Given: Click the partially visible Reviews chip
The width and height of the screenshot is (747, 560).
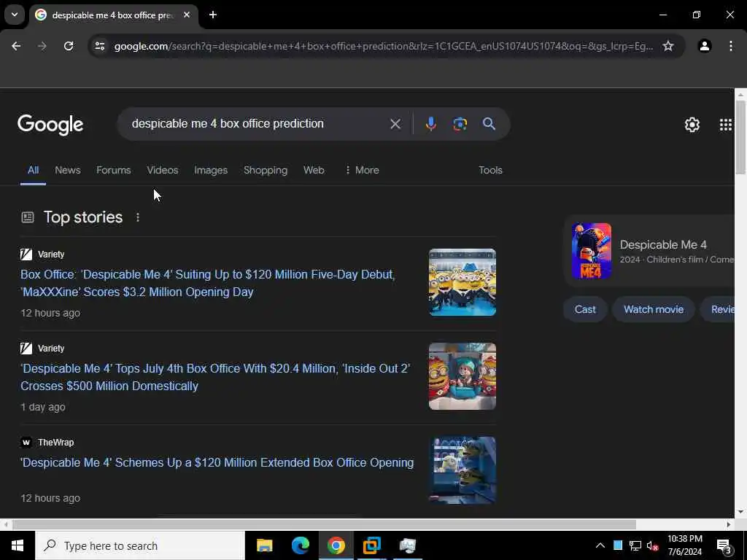Looking at the screenshot, I should coord(719,309).
